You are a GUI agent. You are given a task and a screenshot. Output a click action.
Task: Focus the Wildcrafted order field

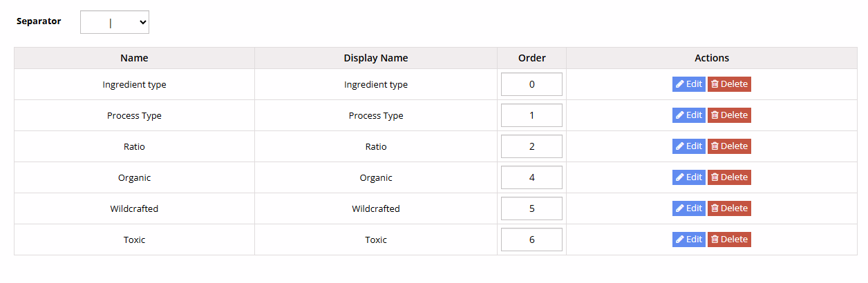click(x=531, y=208)
